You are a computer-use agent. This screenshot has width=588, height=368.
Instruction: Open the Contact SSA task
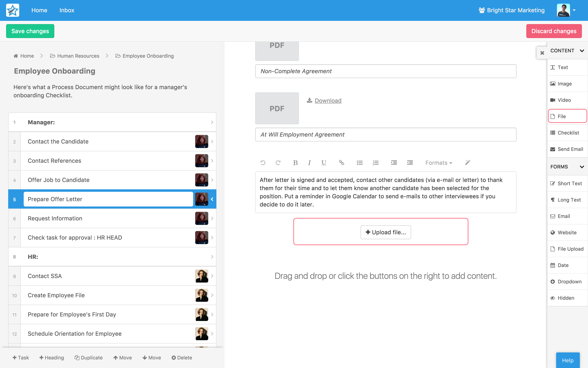pos(112,276)
